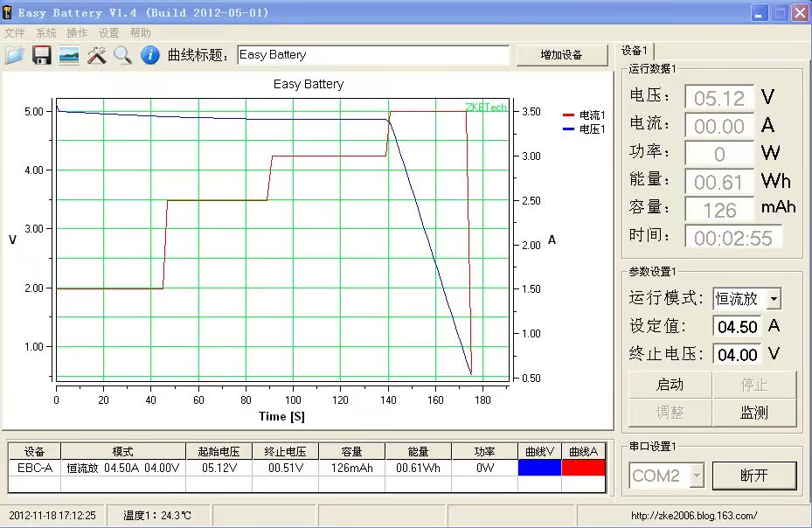812x528 pixels.
Task: Open the 设置 menu
Action: point(108,33)
